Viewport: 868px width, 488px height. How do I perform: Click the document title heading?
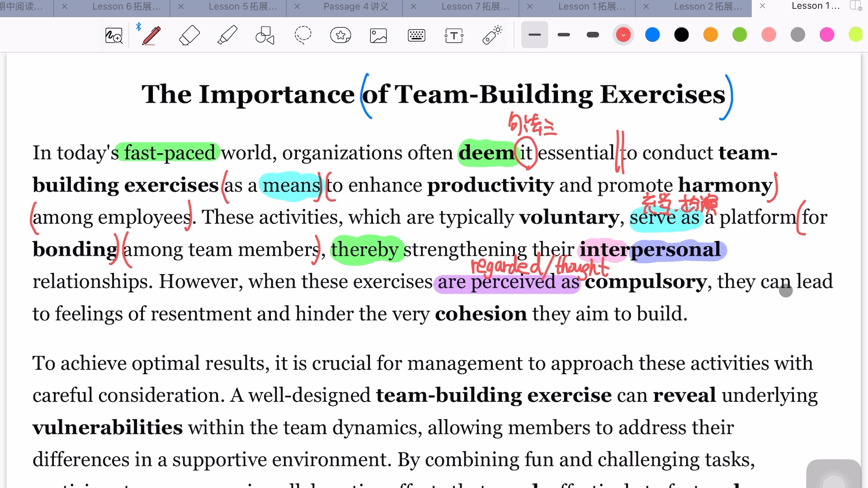coord(434,94)
